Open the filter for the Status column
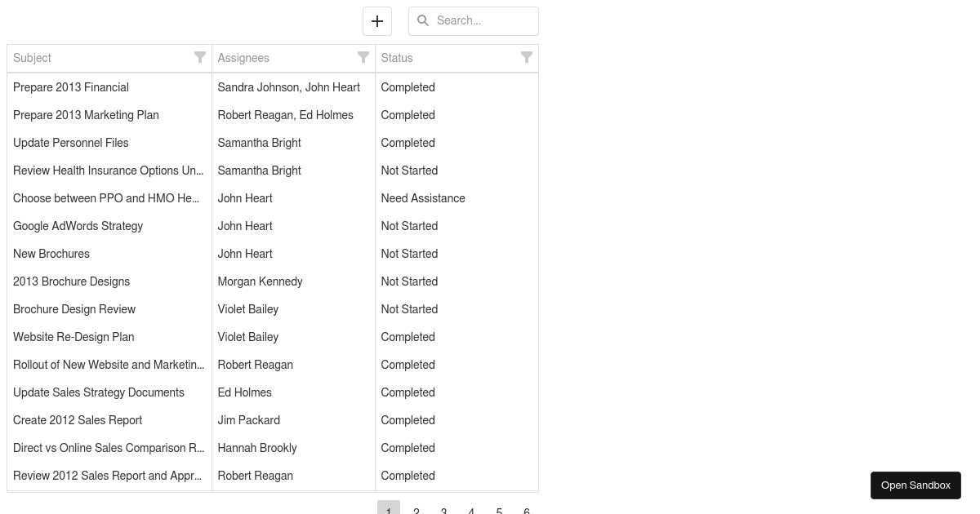This screenshot has width=980, height=514. pyautogui.click(x=527, y=57)
